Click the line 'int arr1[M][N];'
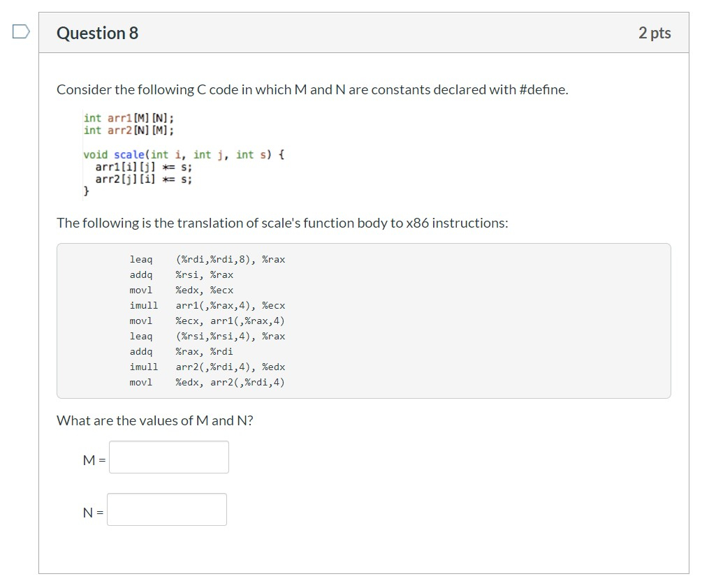The image size is (709, 588). (129, 118)
